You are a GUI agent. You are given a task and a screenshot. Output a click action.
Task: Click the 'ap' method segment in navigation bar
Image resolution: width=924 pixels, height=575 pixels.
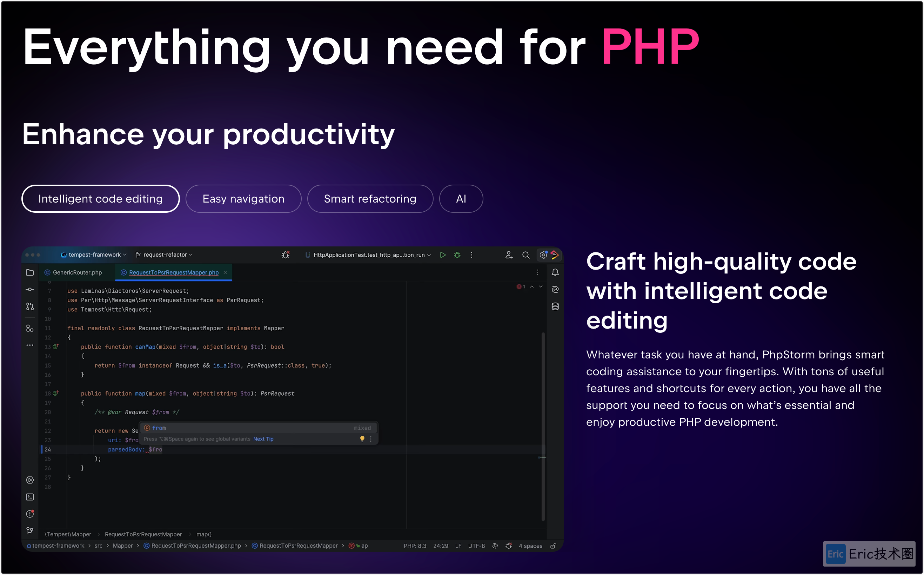(x=359, y=546)
